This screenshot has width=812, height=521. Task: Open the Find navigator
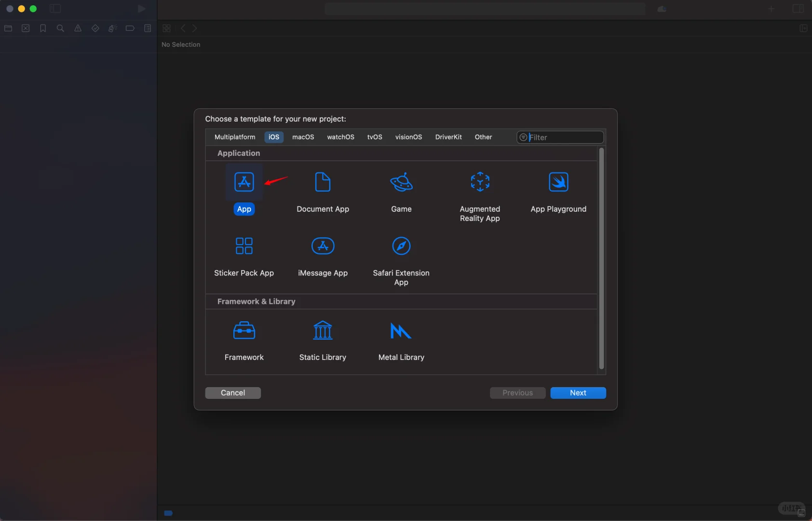(60, 28)
